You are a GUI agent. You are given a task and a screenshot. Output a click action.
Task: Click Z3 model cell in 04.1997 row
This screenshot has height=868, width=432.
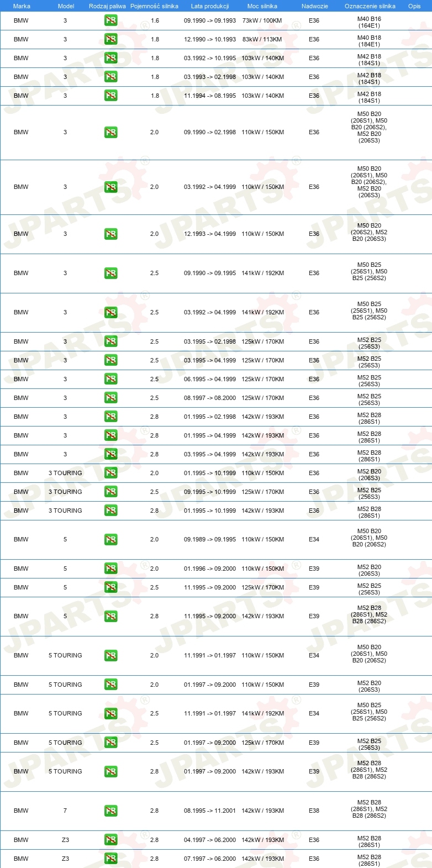[x=65, y=840]
